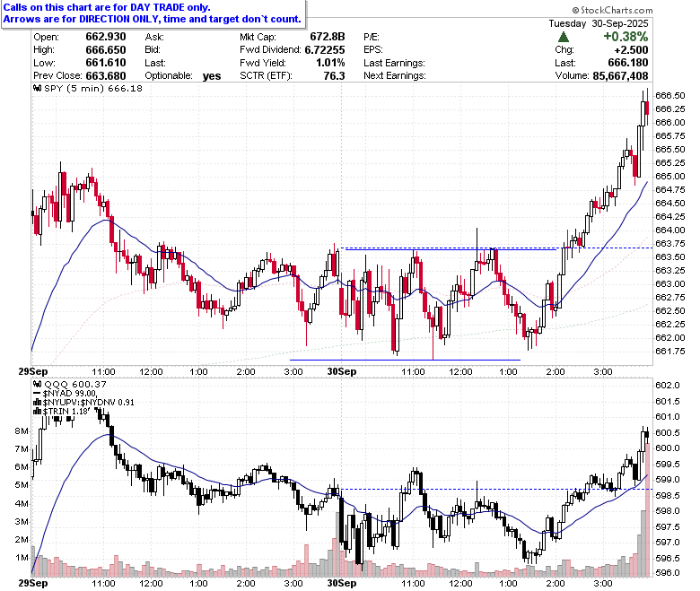
Task: Click the High value 666.650
Action: 106,50
